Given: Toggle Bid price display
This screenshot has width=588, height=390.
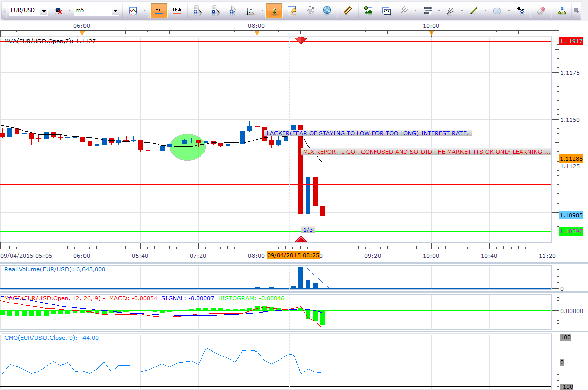Looking at the screenshot, I should click(x=159, y=10).
